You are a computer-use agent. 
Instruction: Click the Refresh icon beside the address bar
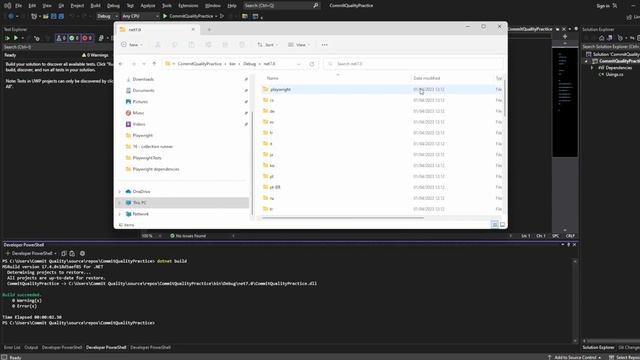[x=312, y=64]
